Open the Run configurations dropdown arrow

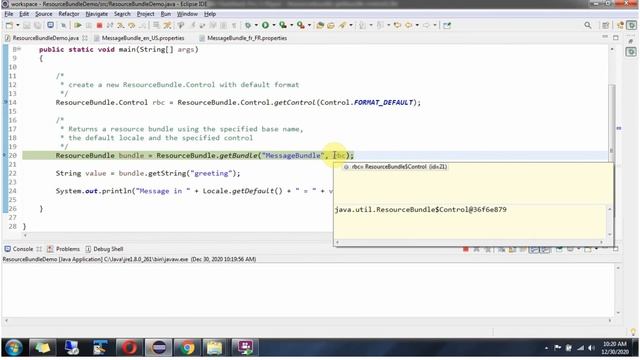click(274, 25)
